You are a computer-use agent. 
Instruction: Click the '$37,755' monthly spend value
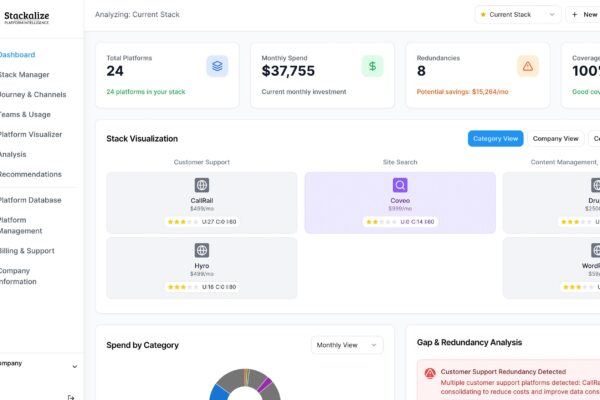point(288,71)
